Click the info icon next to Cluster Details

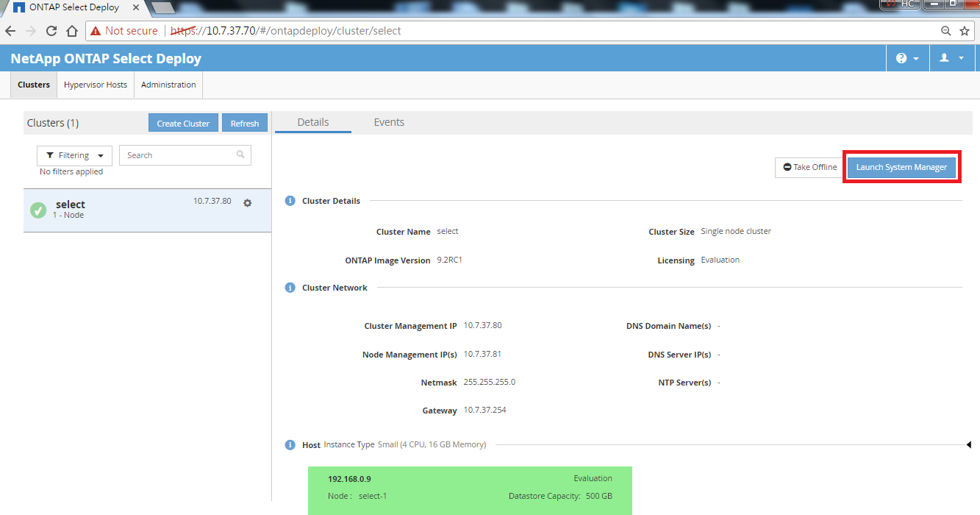click(x=290, y=201)
